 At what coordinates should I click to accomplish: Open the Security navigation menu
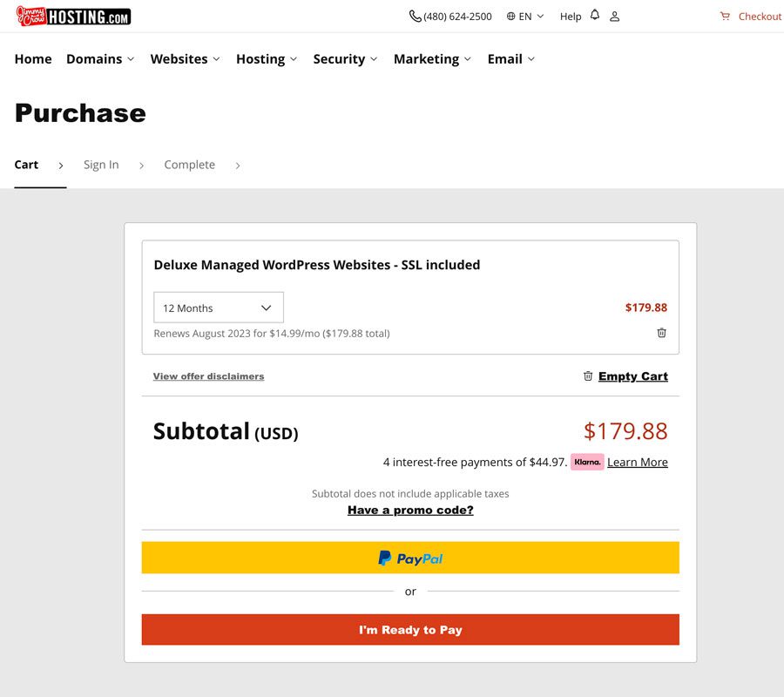tap(345, 59)
